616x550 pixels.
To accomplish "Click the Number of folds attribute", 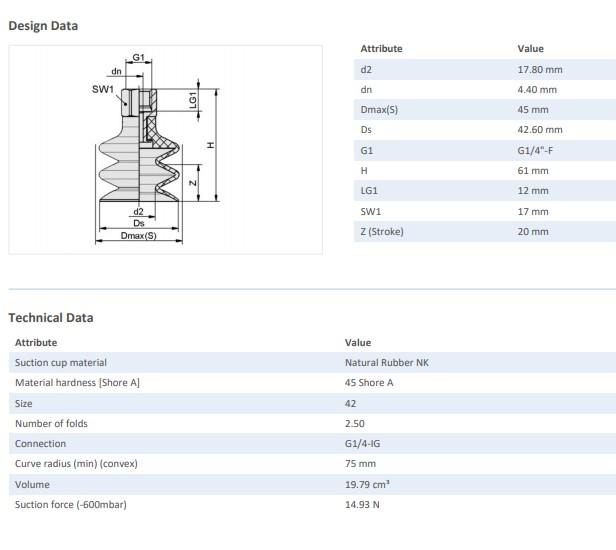I will 51,423.
